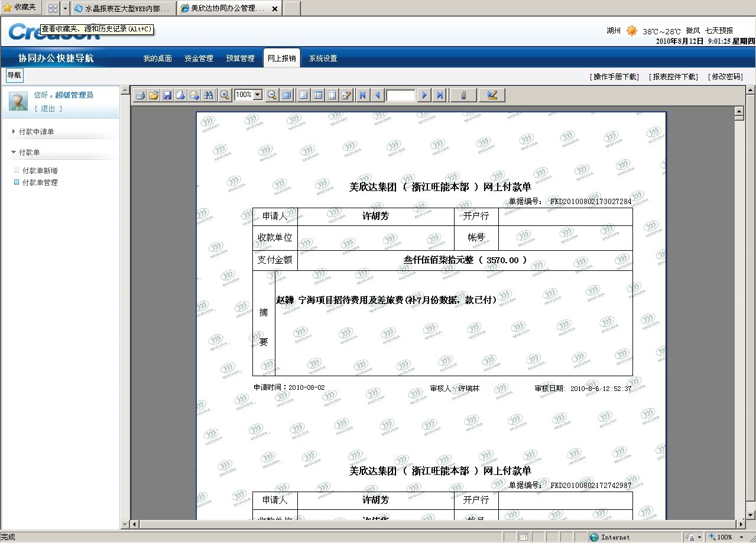Click the summary text starting with 赵韡
756x543 pixels.
click(x=387, y=300)
